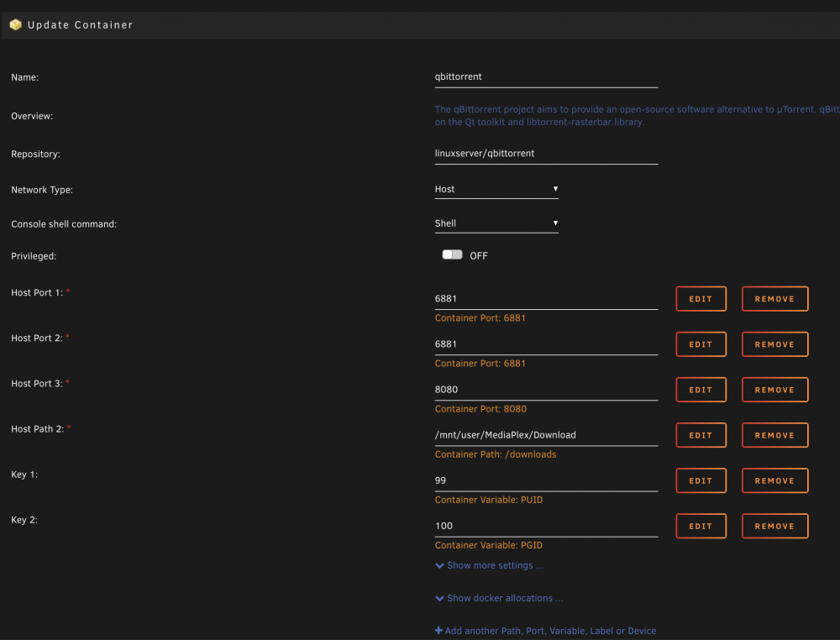Remove the Key 1 PUID variable
This screenshot has height=640, width=840.
coord(774,481)
